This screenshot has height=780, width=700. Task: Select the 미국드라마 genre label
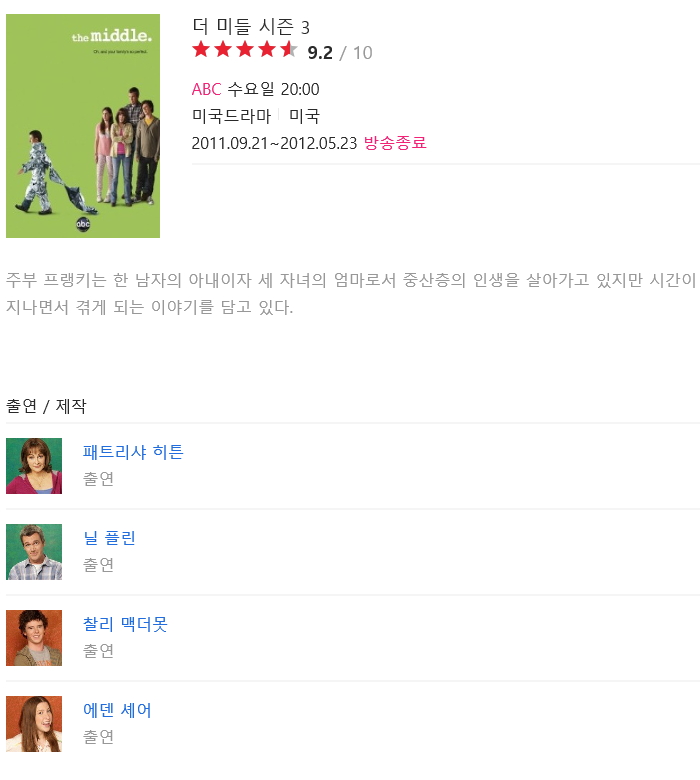point(231,116)
